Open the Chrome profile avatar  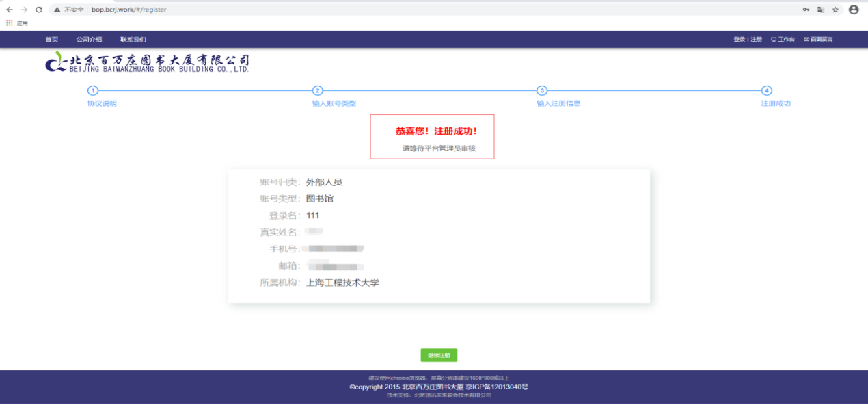pyautogui.click(x=854, y=10)
